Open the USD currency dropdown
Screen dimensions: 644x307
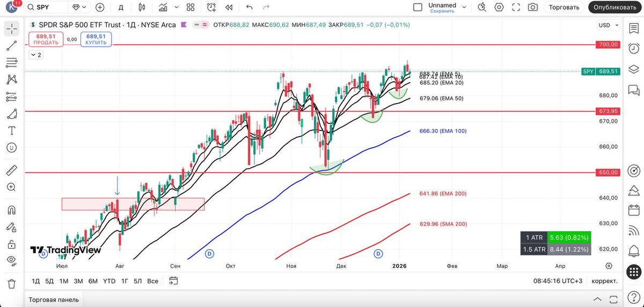pyautogui.click(x=608, y=25)
